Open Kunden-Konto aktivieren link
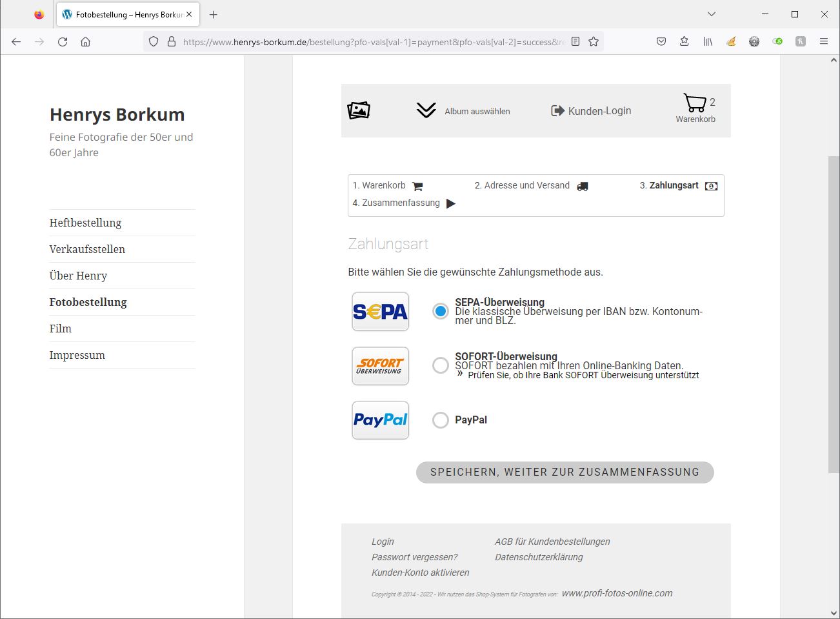The height and width of the screenshot is (619, 840). click(420, 573)
